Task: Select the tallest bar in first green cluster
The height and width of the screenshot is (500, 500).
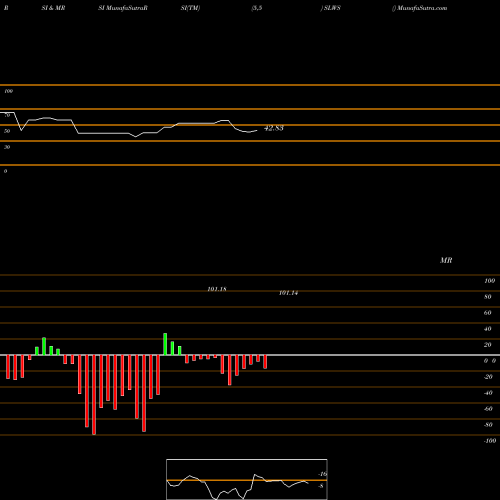Action: click(44, 346)
